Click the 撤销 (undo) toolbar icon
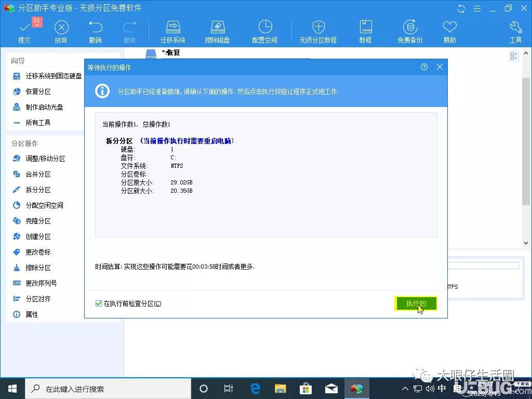 96,31
